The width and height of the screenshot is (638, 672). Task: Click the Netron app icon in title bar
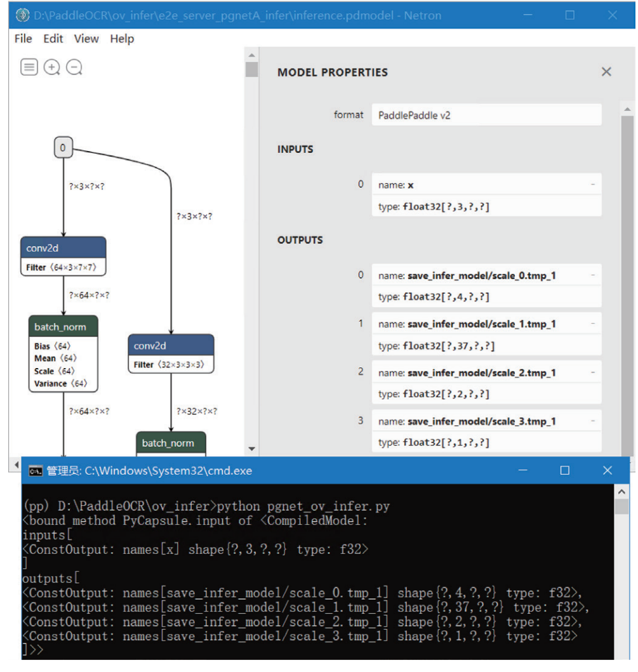click(x=23, y=15)
